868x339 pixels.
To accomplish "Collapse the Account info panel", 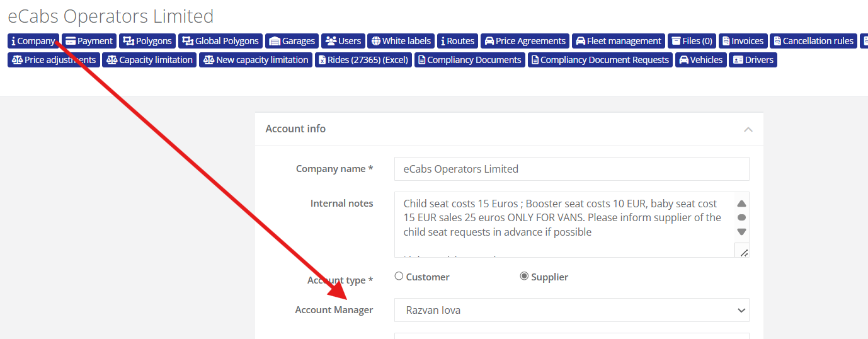I will coord(748,129).
